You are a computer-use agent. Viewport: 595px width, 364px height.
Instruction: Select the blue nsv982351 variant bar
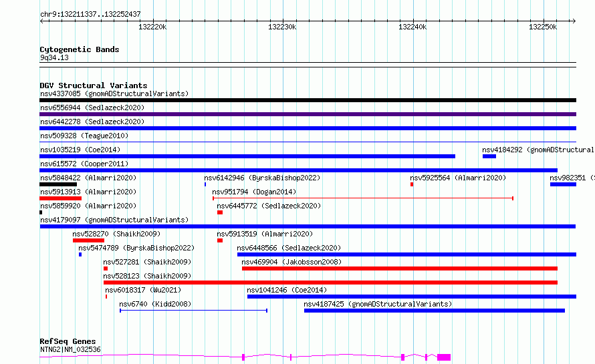coord(563,184)
